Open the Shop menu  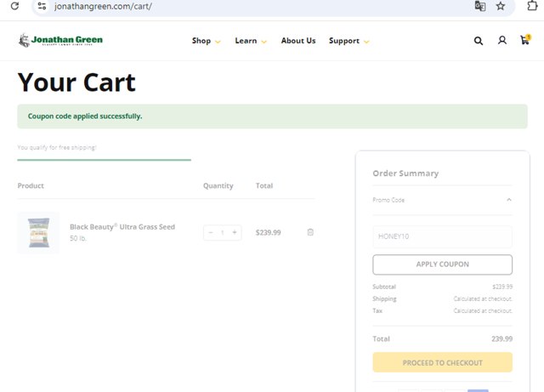pyautogui.click(x=201, y=41)
